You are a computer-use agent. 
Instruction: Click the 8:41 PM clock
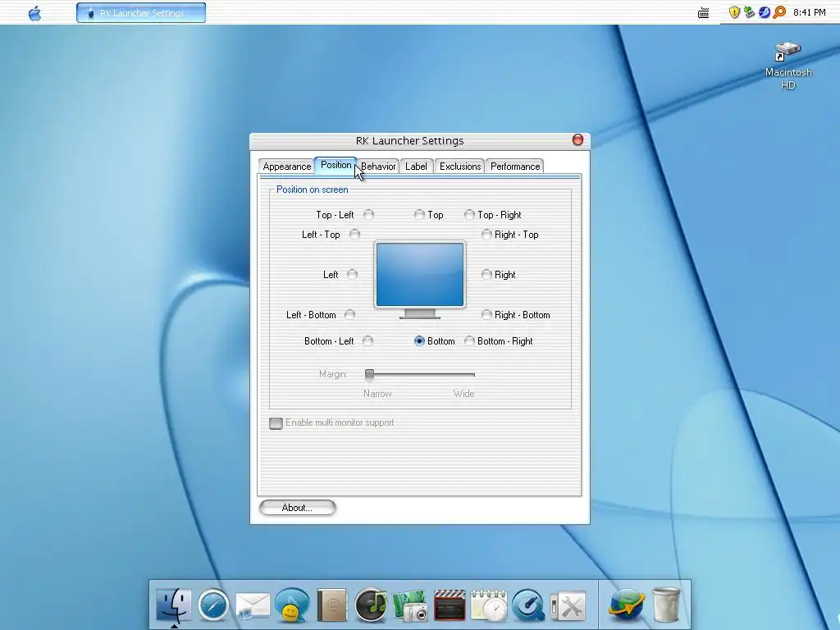point(810,12)
